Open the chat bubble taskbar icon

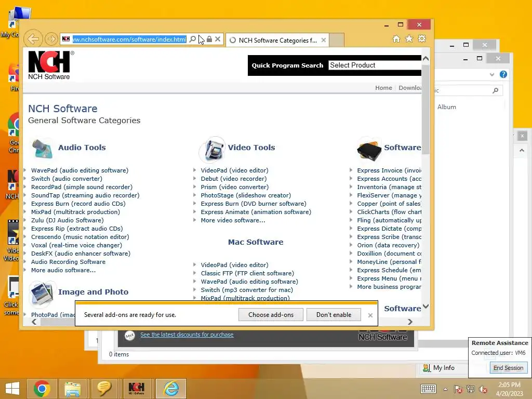pos(104,389)
